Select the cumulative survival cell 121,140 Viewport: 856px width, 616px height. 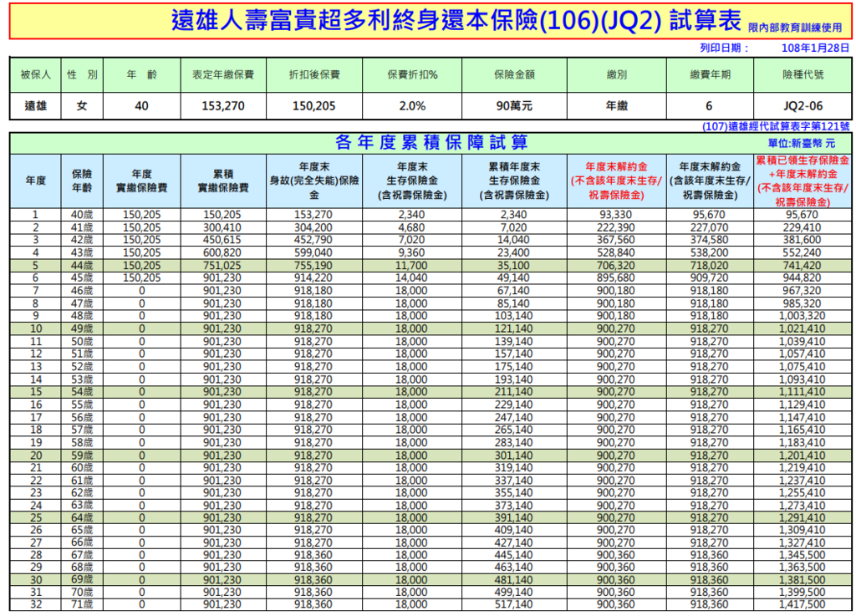tap(514, 328)
